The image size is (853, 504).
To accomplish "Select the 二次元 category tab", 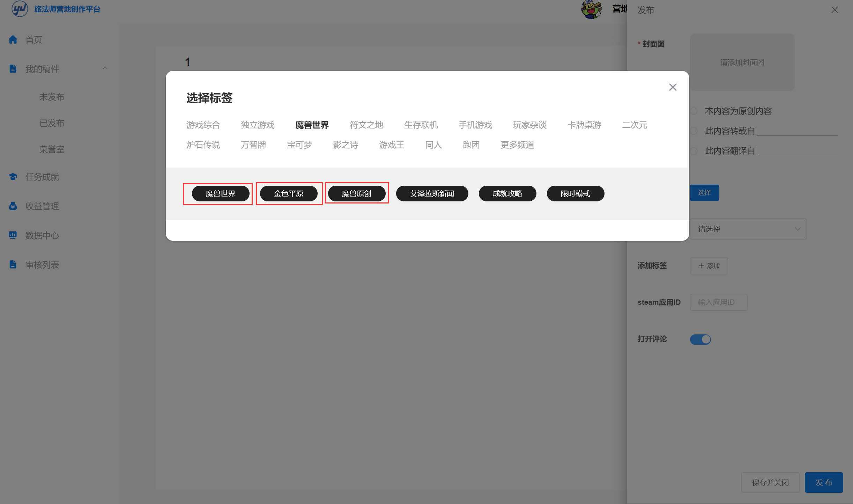I will [x=635, y=125].
